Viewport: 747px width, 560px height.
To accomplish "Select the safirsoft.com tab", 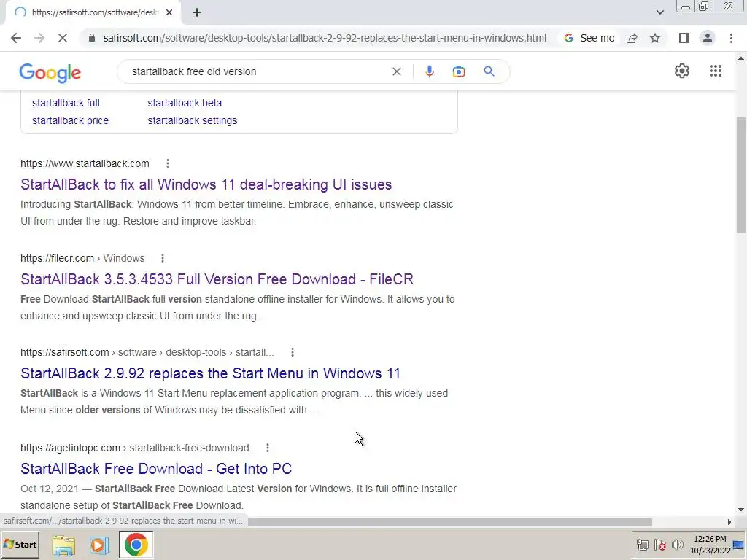I will 93,12.
